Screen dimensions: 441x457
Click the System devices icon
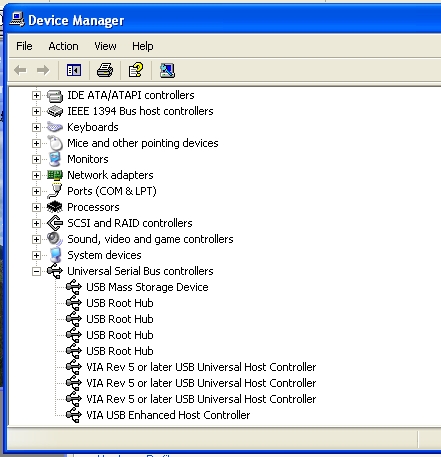coord(55,255)
